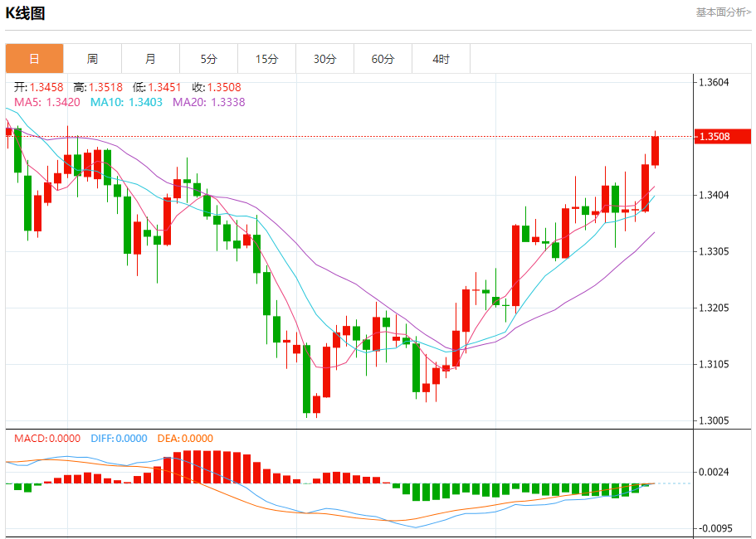This screenshot has width=756, height=539.
Task: Click the latest red candlestick at far right
Action: [x=655, y=151]
